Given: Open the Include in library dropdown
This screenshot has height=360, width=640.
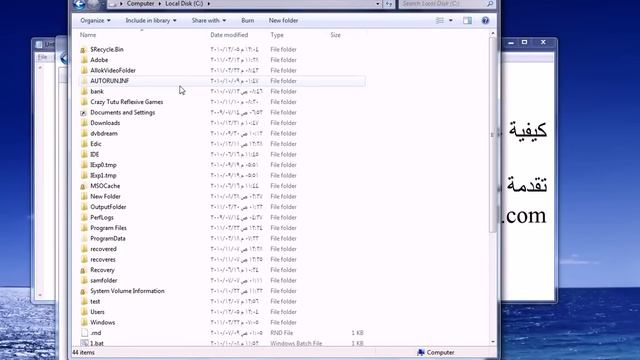Looking at the screenshot, I should [x=151, y=20].
